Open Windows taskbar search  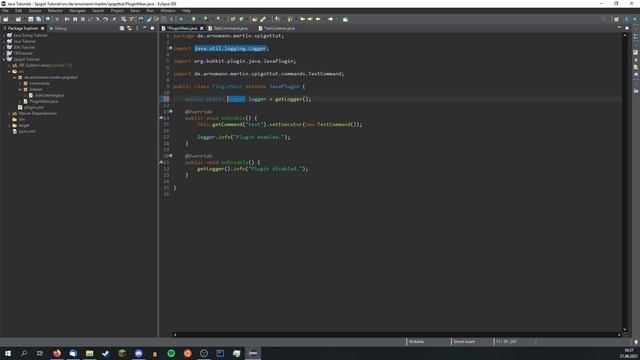tap(24, 353)
